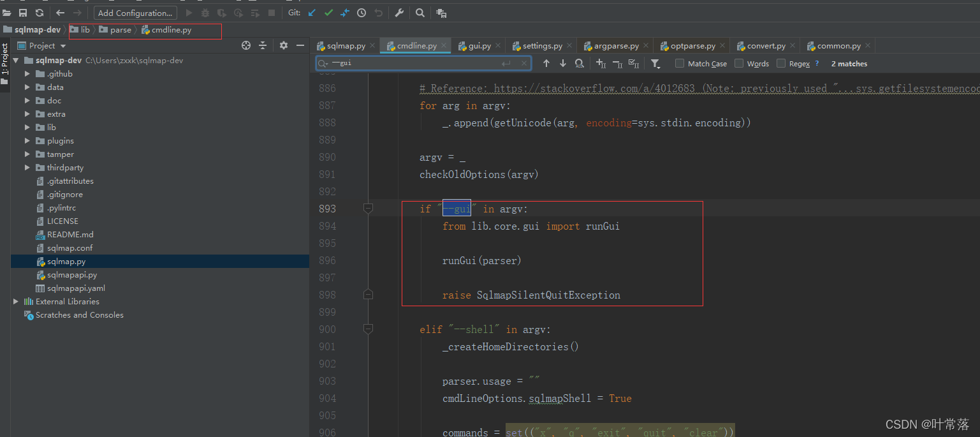Hide the Project panel with minus icon
Viewport: 980px width, 437px height.
coord(300,45)
